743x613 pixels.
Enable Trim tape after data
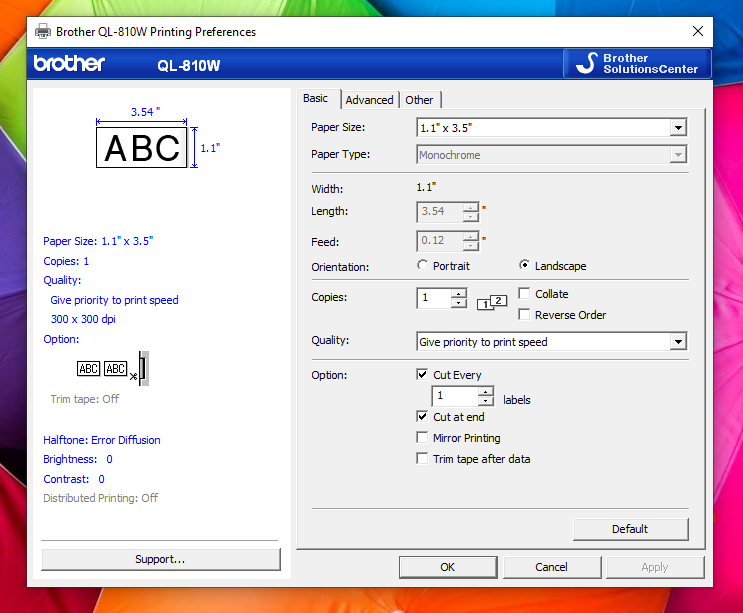[422, 459]
